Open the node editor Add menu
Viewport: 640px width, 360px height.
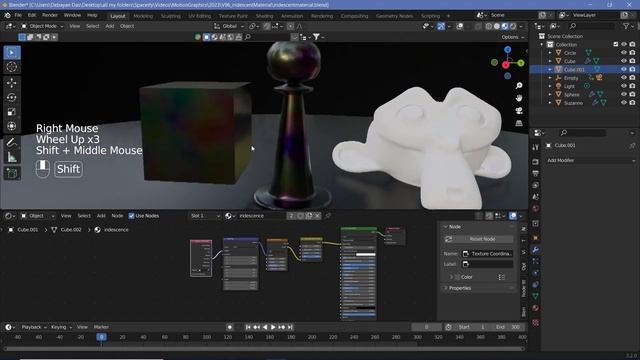click(101, 216)
